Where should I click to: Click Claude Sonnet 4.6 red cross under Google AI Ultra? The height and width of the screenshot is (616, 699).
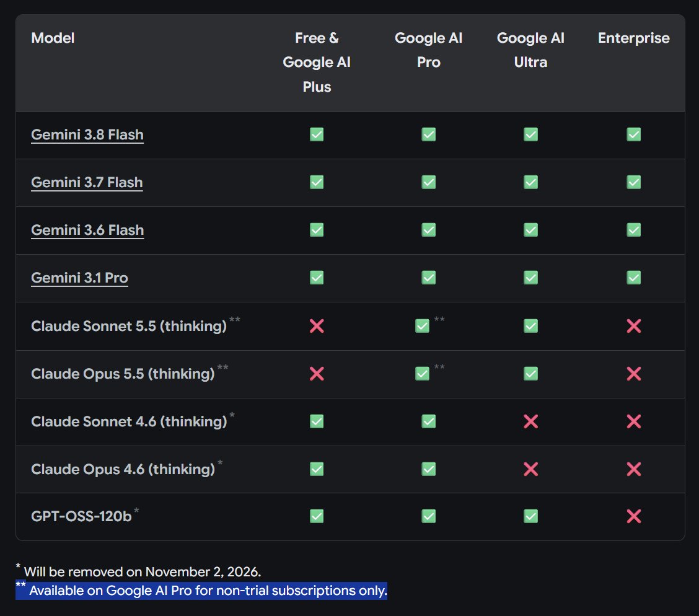tap(530, 421)
